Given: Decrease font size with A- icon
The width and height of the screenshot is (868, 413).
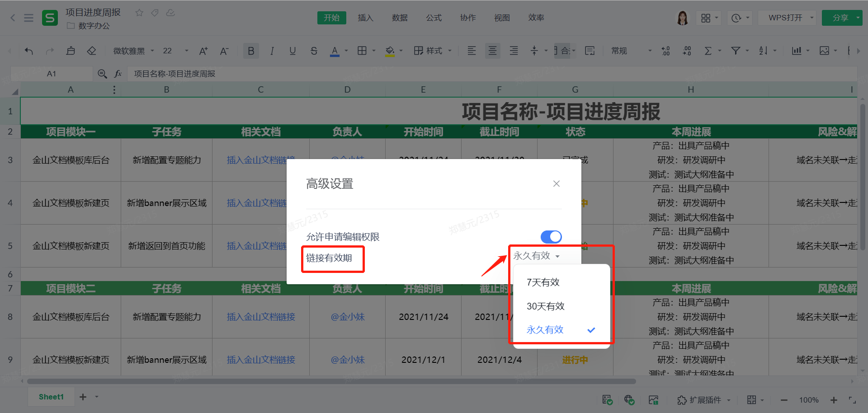Looking at the screenshot, I should (224, 51).
